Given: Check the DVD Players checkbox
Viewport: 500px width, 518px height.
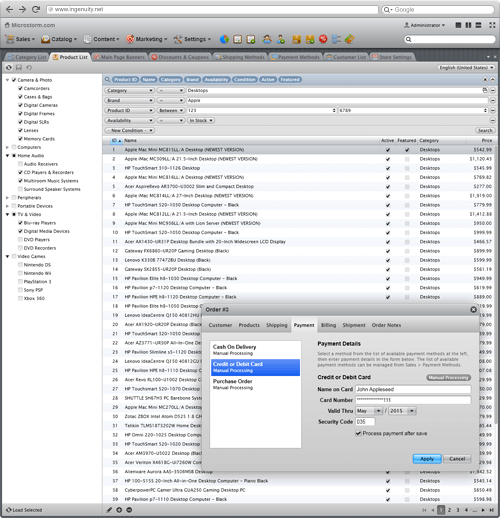Looking at the screenshot, I should 20,239.
